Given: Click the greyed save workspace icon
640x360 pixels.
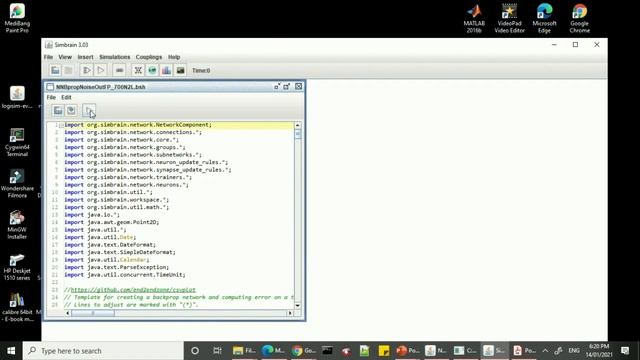Looking at the screenshot, I should (x=68, y=70).
